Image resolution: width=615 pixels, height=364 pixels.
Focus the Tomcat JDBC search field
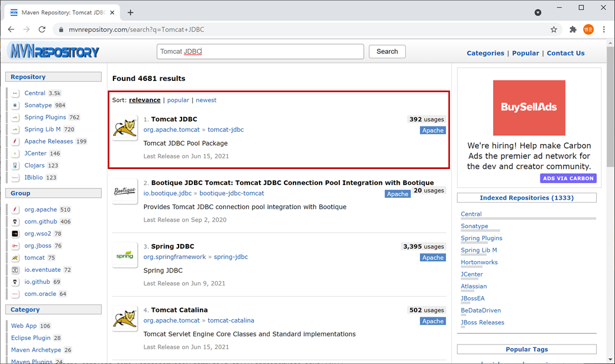(260, 51)
